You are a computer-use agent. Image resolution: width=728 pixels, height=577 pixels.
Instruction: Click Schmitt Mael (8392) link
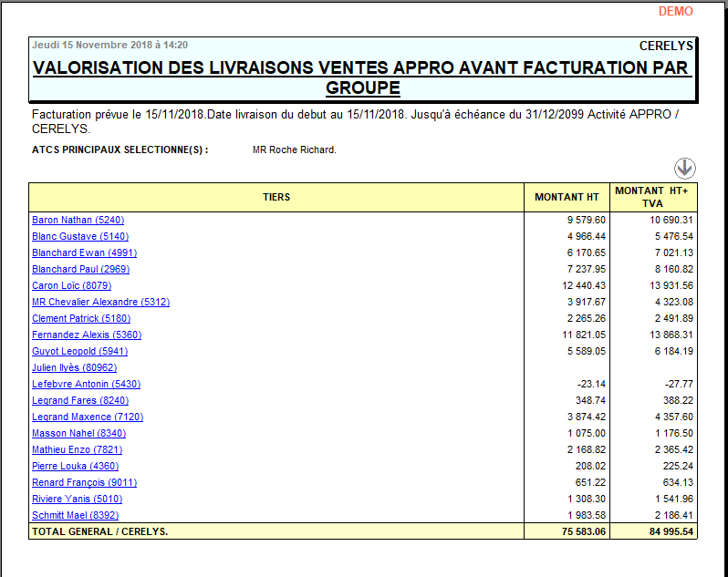(x=77, y=515)
